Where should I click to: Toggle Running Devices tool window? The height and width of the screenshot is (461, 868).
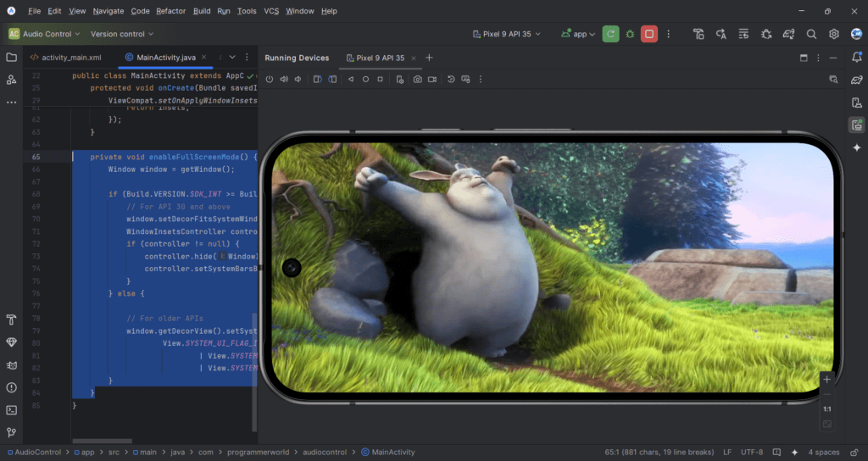click(x=857, y=125)
